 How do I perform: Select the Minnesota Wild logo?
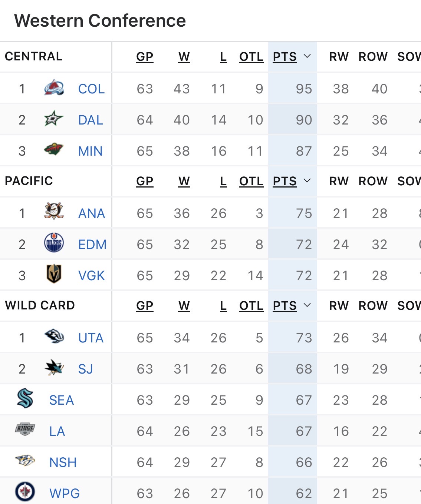54,150
